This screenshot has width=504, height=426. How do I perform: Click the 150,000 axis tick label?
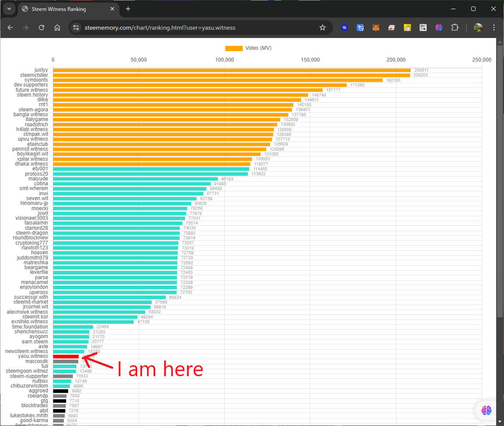point(310,60)
